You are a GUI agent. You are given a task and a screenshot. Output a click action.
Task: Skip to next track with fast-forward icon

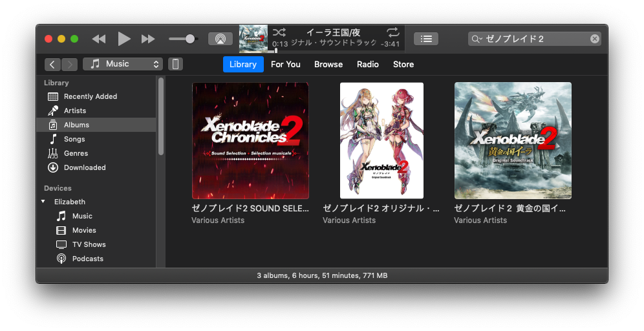(x=148, y=39)
